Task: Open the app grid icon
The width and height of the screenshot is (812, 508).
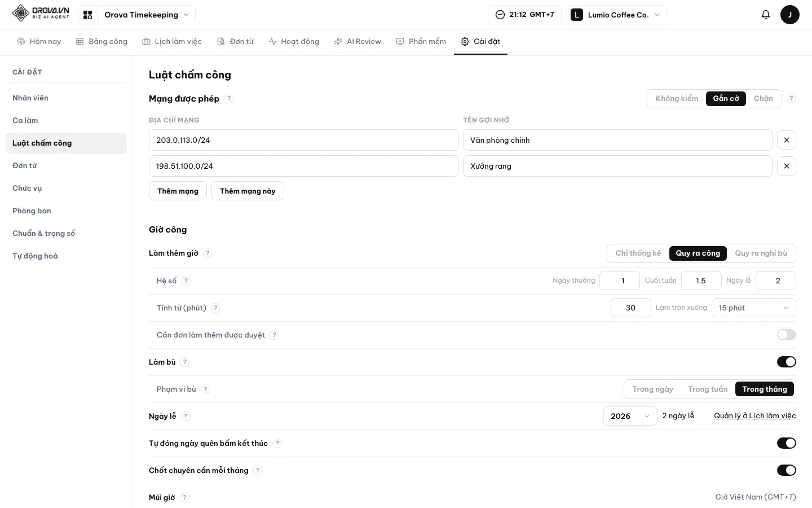Action: coord(87,15)
